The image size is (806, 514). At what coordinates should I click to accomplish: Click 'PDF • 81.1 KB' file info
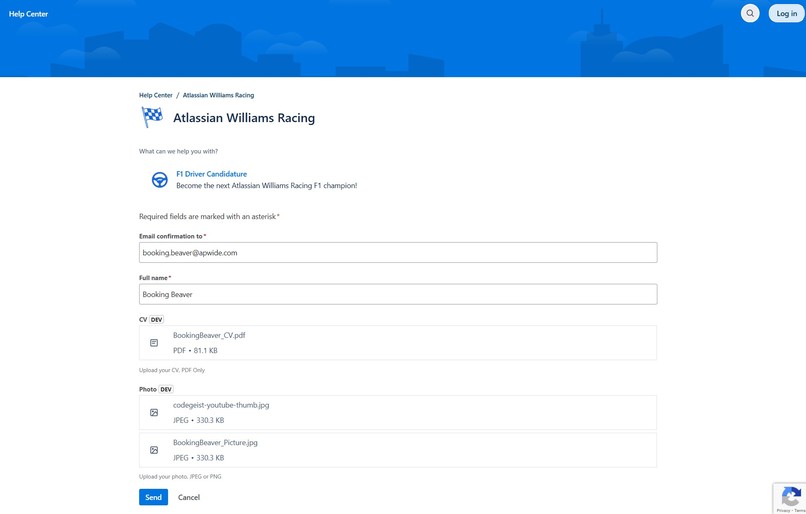pyautogui.click(x=195, y=351)
